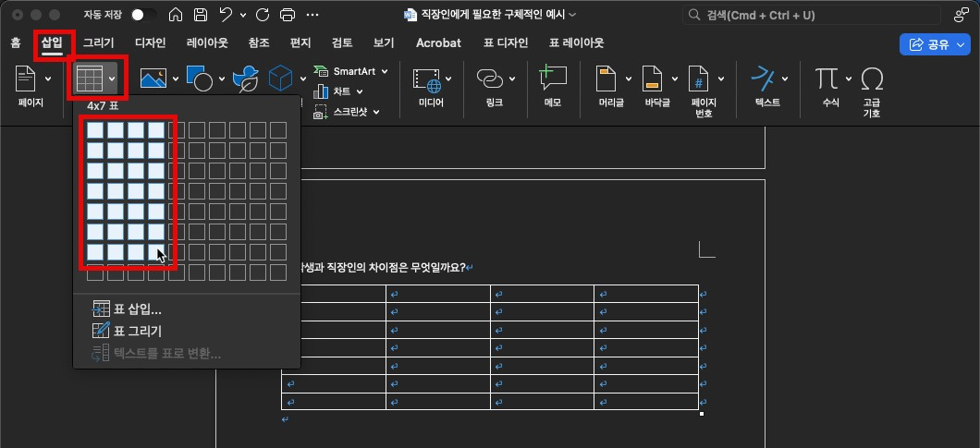The width and height of the screenshot is (980, 448).
Task: Click the 페이지 번호 page number icon
Action: click(x=698, y=79)
